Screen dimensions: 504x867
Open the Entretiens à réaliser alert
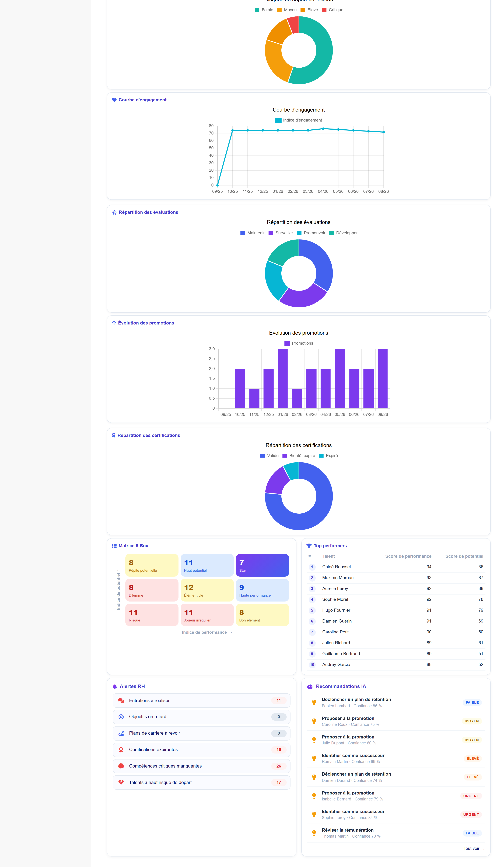[x=201, y=700]
